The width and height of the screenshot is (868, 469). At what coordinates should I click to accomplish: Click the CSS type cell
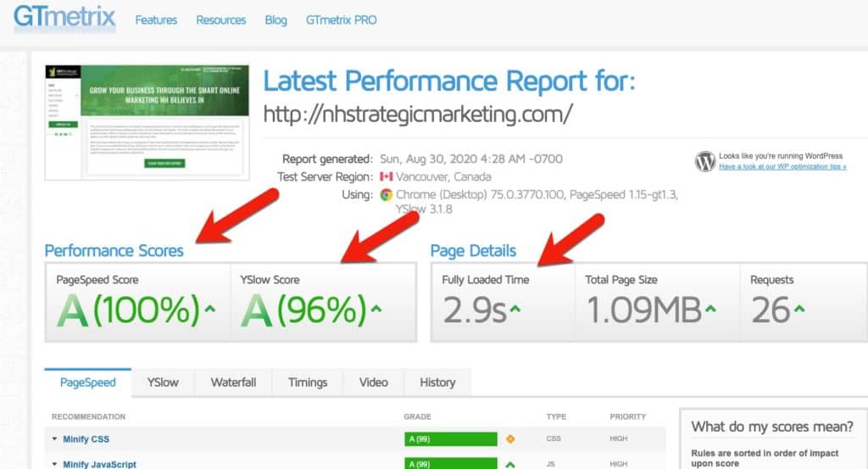tap(554, 438)
